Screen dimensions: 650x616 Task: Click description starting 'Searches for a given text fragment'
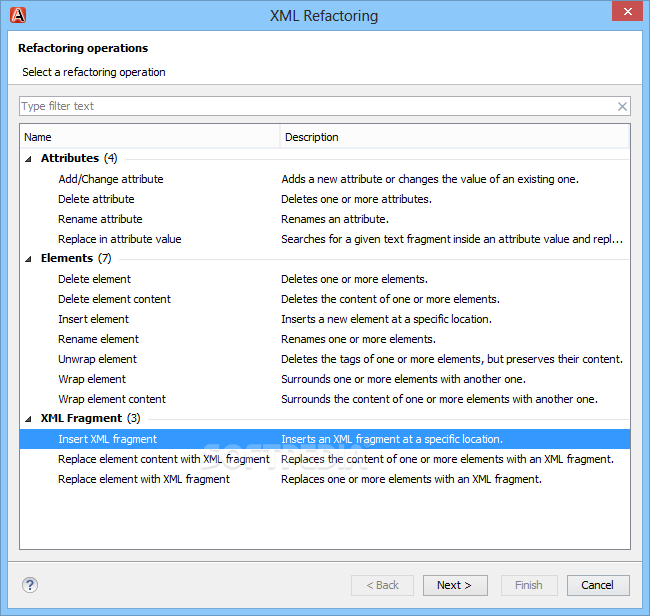pyautogui.click(x=452, y=239)
